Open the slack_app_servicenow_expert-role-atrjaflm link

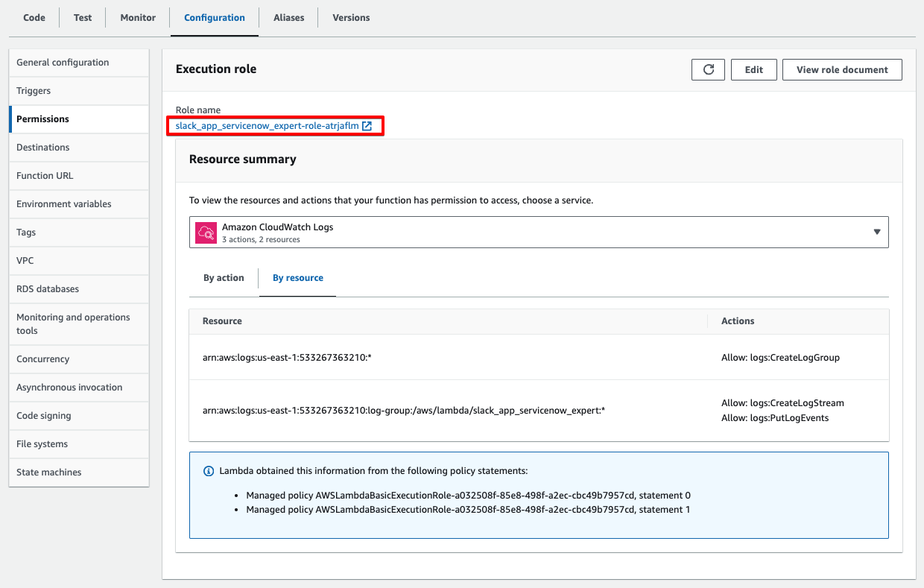click(268, 126)
